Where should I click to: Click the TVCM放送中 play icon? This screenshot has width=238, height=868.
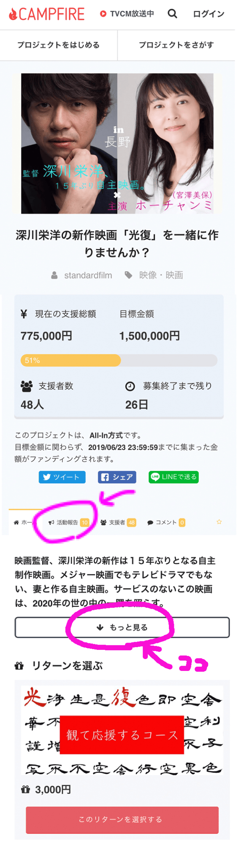pos(103,14)
